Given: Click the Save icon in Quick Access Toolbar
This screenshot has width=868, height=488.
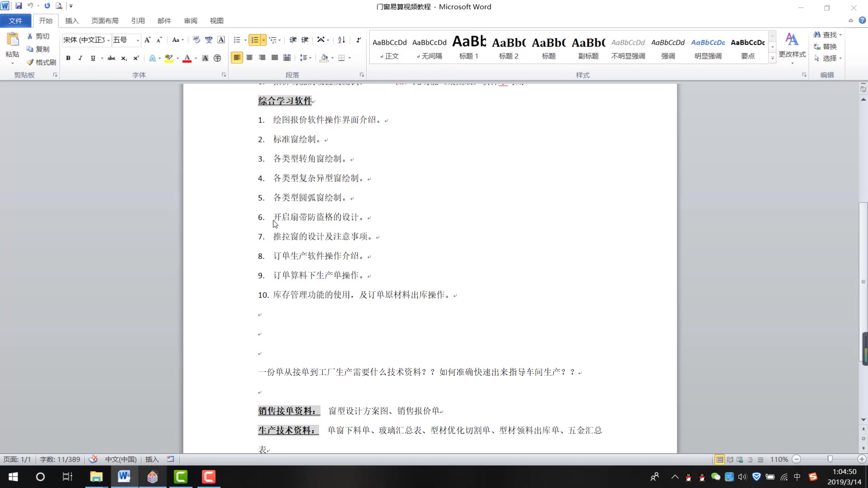Looking at the screenshot, I should [x=19, y=6].
